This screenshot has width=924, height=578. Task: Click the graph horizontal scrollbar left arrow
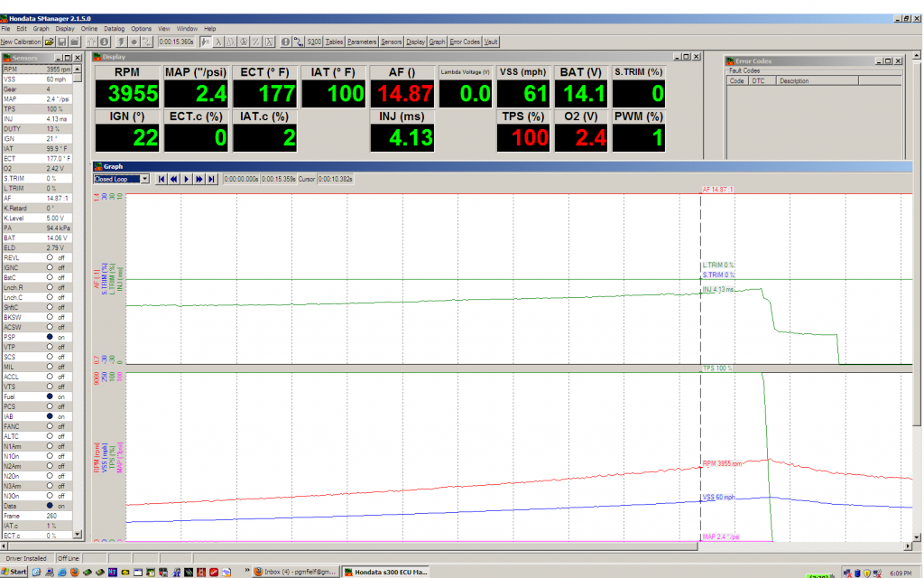click(5, 546)
